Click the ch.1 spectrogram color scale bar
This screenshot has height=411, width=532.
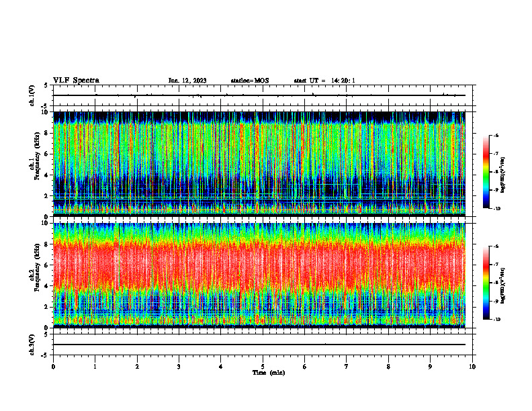click(x=486, y=172)
